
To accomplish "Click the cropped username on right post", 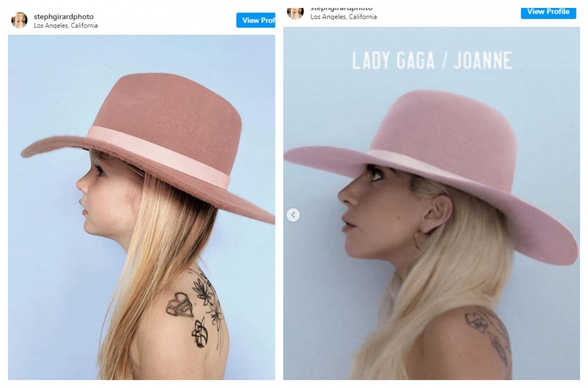I will (341, 9).
